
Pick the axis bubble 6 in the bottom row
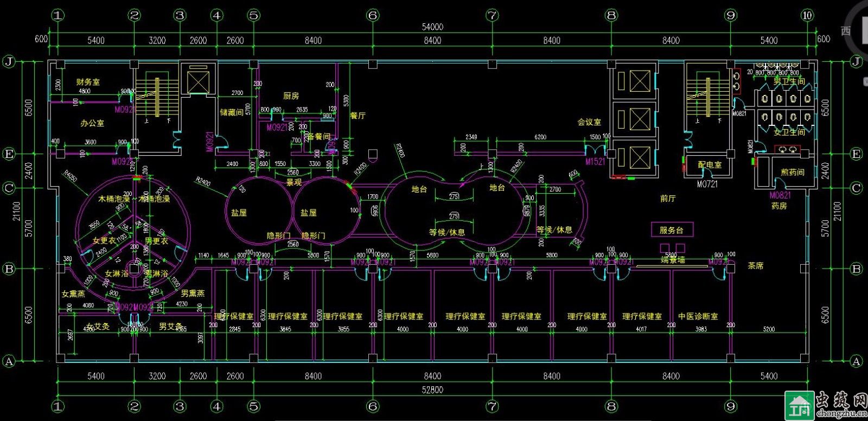372,406
